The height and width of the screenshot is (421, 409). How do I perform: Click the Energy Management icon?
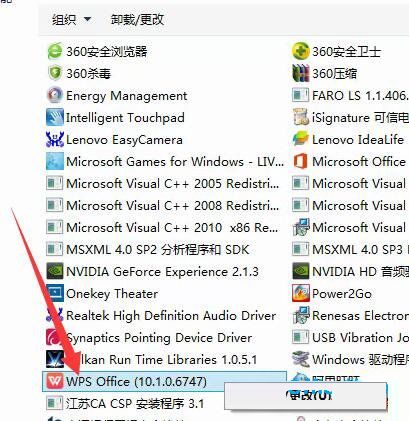click(54, 95)
